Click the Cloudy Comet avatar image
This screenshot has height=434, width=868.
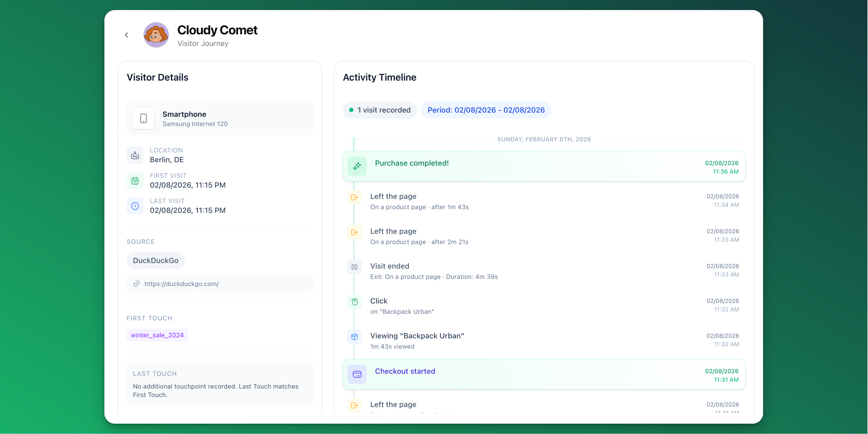(x=156, y=35)
